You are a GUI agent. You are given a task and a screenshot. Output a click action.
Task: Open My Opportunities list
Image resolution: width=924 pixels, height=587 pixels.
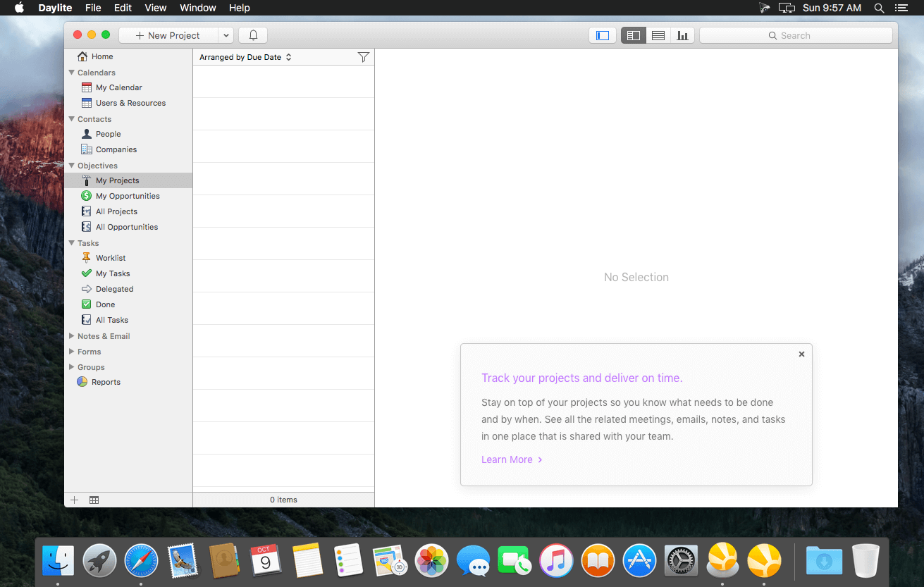[x=121, y=196]
